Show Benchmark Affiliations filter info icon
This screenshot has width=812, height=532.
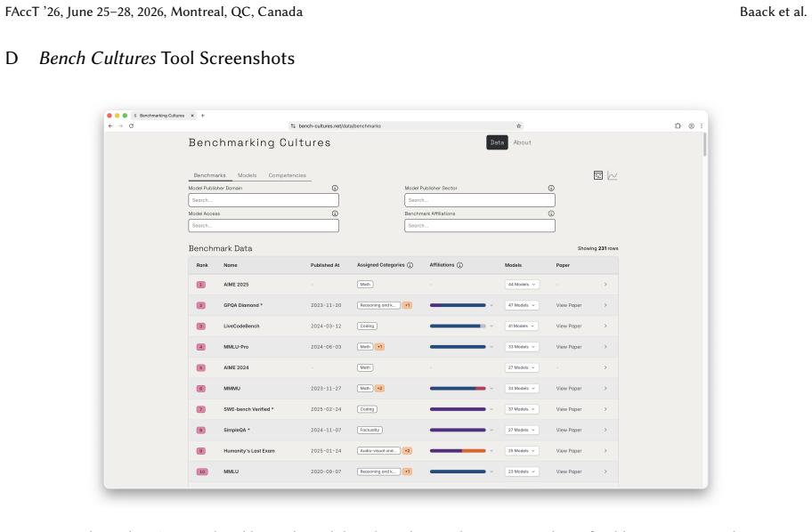coord(551,214)
